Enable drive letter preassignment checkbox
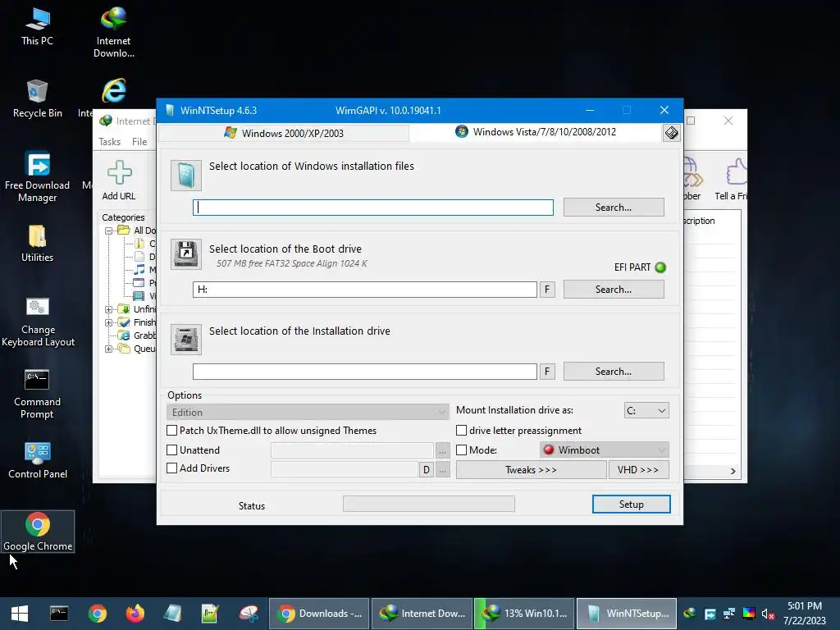 point(461,430)
